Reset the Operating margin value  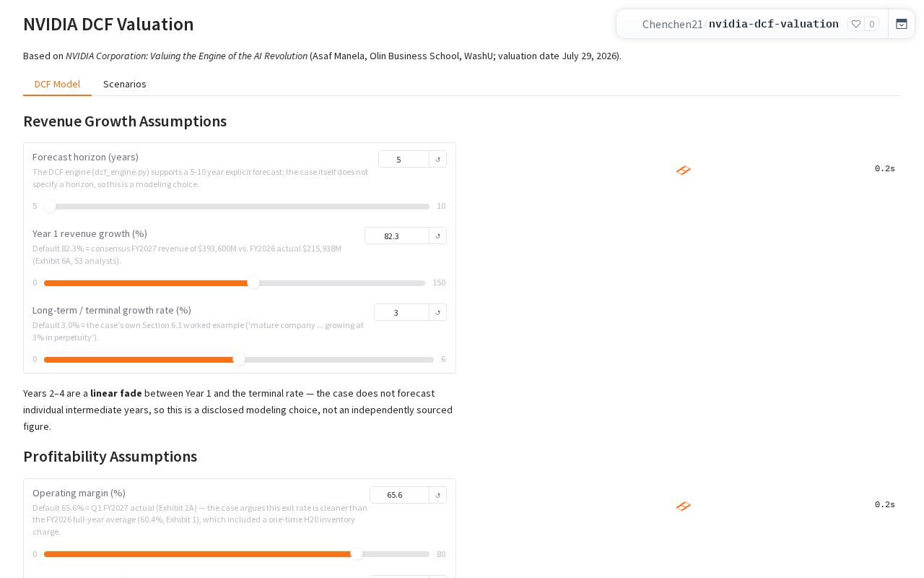coord(437,495)
